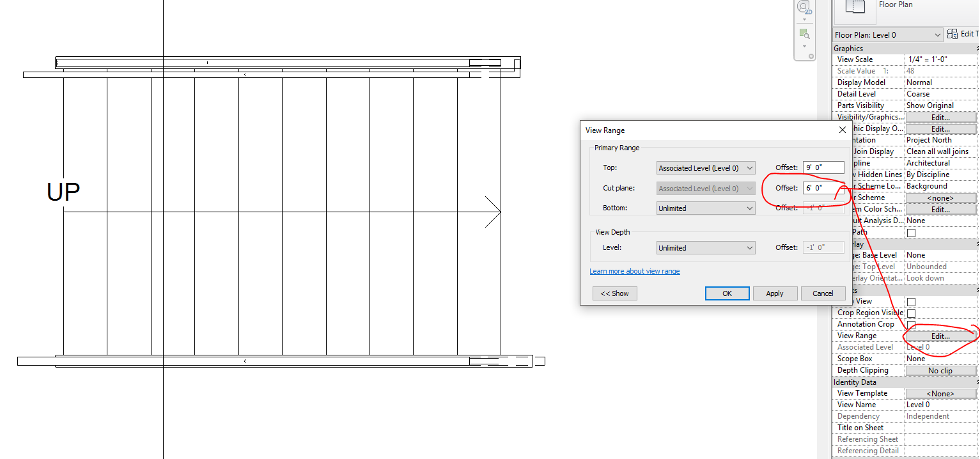
Task: Open the SteeringWheels dropdown arrow
Action: 804,18
